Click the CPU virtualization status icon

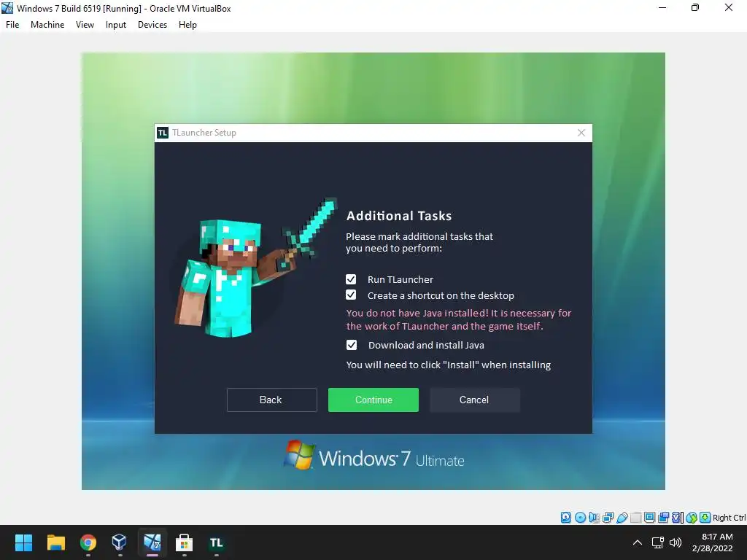pos(677,518)
